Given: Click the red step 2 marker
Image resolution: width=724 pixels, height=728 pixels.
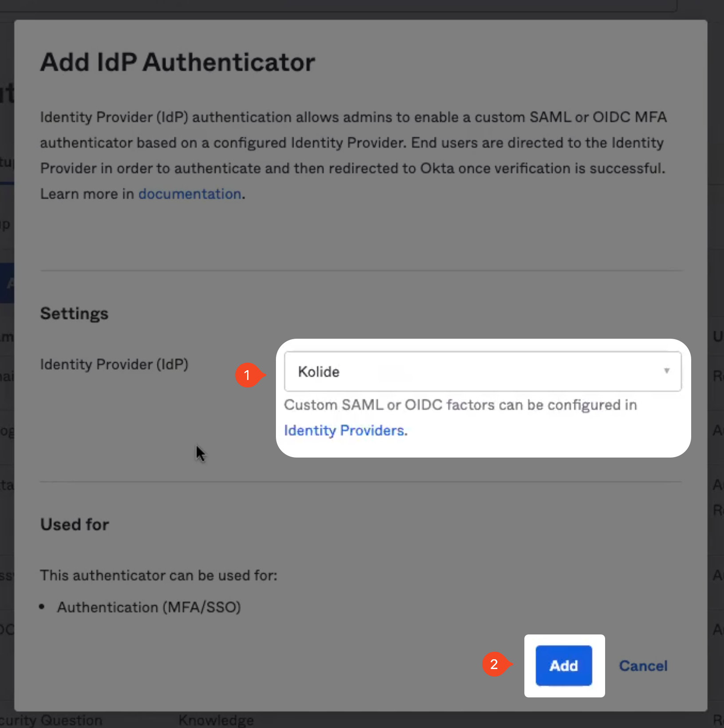Looking at the screenshot, I should (x=495, y=664).
